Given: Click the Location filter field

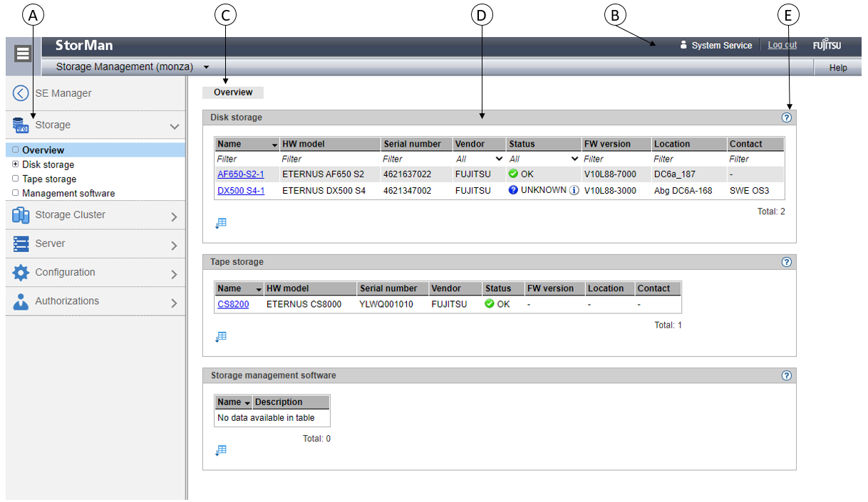Looking at the screenshot, I should [x=689, y=159].
